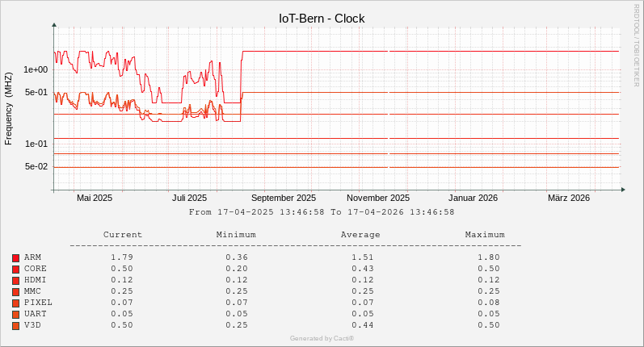Click the Maximum column header
Screen dimensions: 644x347
point(485,235)
